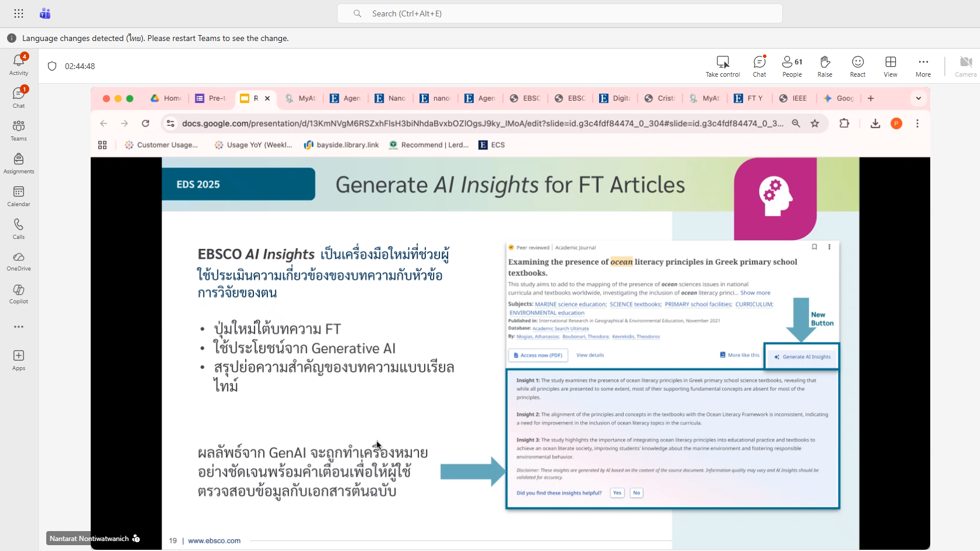The width and height of the screenshot is (980, 551).
Task: Launch Copilot from the sidebar
Action: [19, 294]
